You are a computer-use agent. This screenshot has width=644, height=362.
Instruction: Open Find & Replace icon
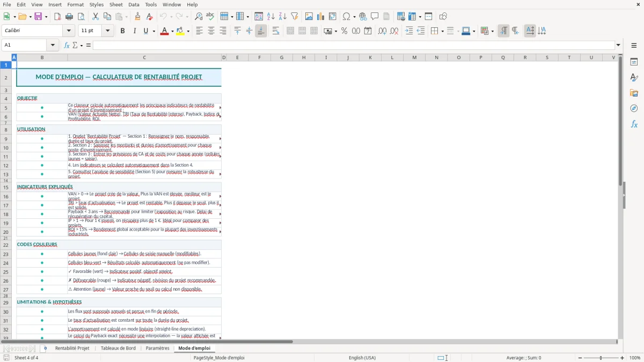[x=199, y=17]
